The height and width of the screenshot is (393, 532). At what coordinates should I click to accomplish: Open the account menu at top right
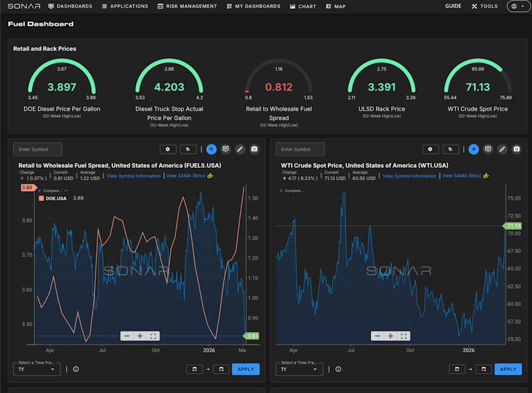tap(516, 6)
